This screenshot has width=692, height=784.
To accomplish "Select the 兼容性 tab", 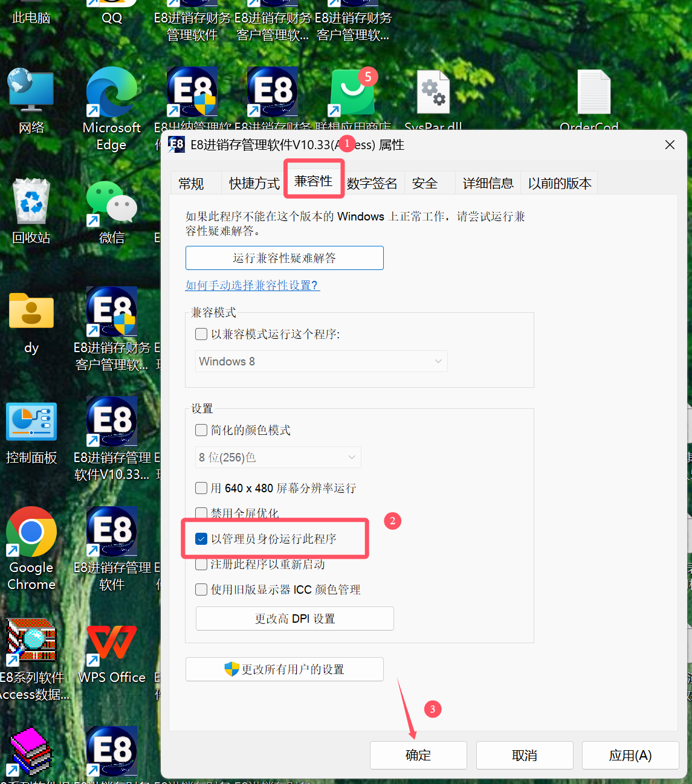I will (314, 181).
